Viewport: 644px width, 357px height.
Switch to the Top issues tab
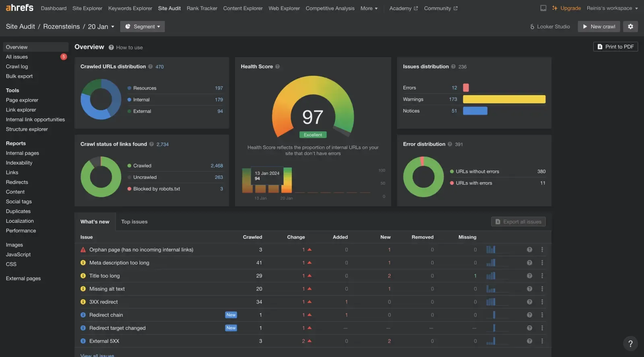point(134,222)
